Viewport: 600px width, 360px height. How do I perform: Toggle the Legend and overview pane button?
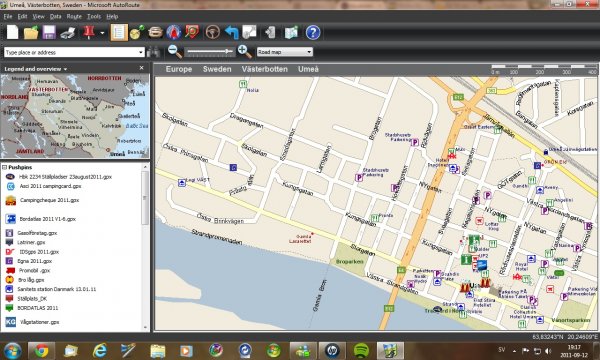(x=119, y=33)
